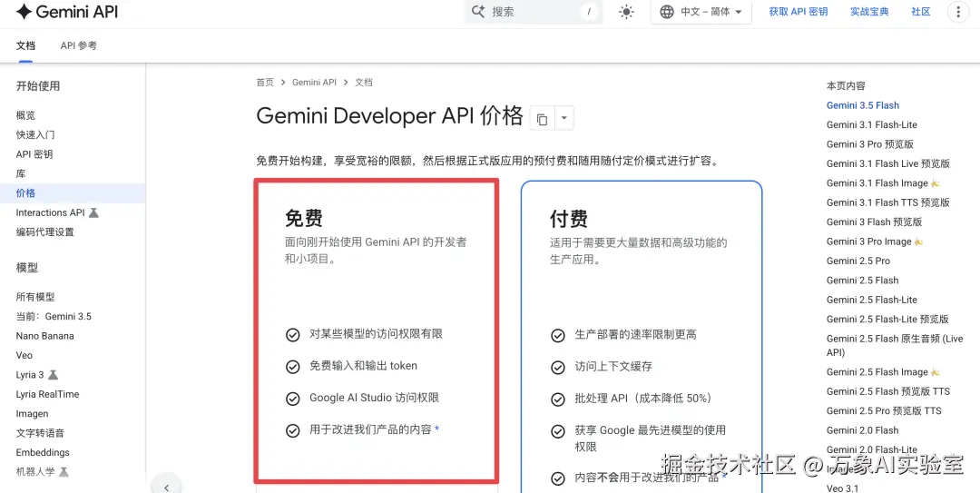Screen dimensions: 980x493
Task: Click check icon beside Google AI Studio 访问权限
Action: click(x=292, y=399)
